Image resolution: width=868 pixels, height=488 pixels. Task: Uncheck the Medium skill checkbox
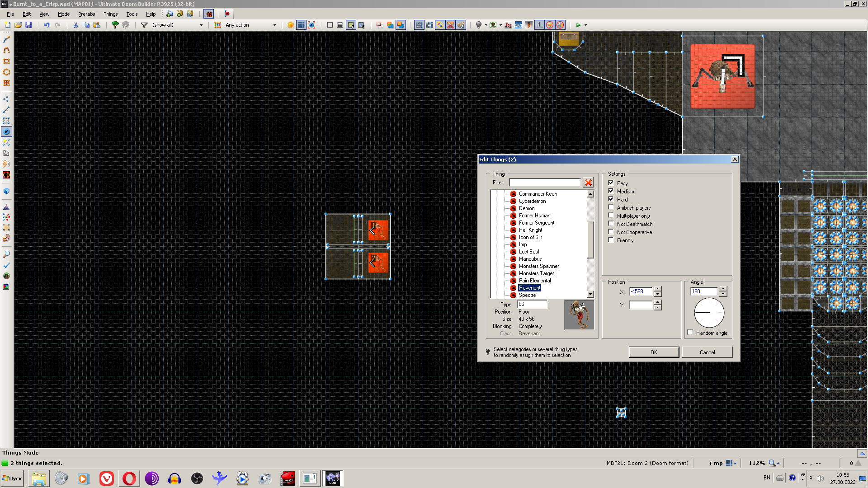pyautogui.click(x=611, y=191)
